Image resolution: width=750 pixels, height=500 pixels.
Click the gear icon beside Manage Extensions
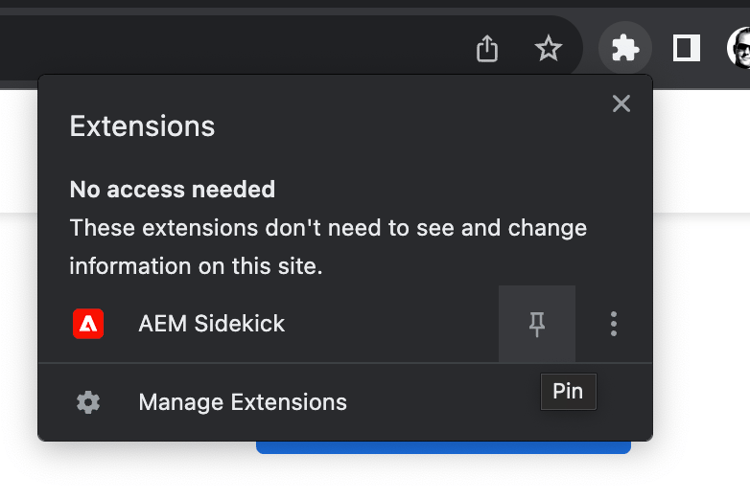tap(88, 402)
